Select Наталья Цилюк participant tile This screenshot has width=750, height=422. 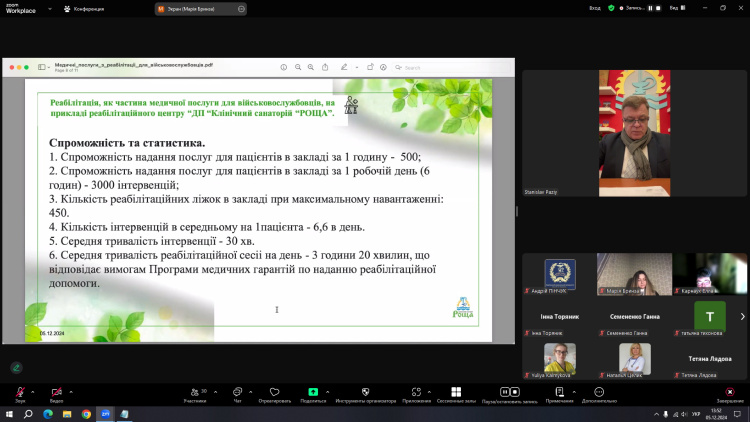click(634, 359)
